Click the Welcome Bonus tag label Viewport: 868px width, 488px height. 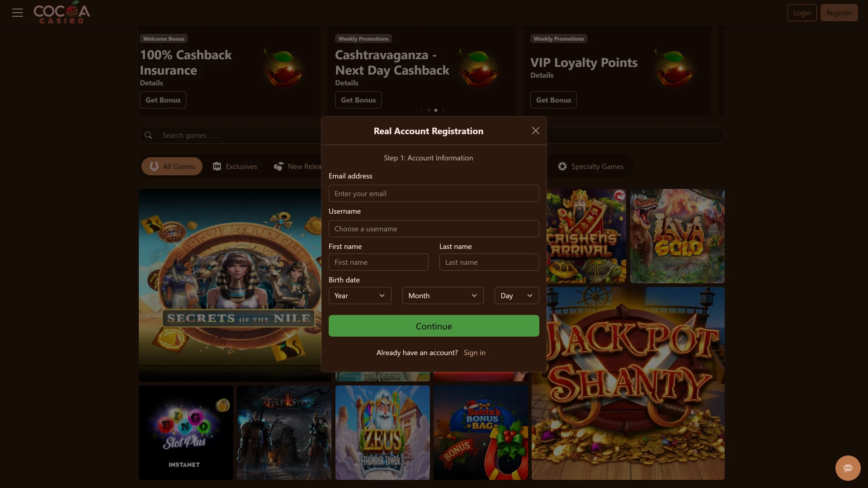tap(164, 39)
